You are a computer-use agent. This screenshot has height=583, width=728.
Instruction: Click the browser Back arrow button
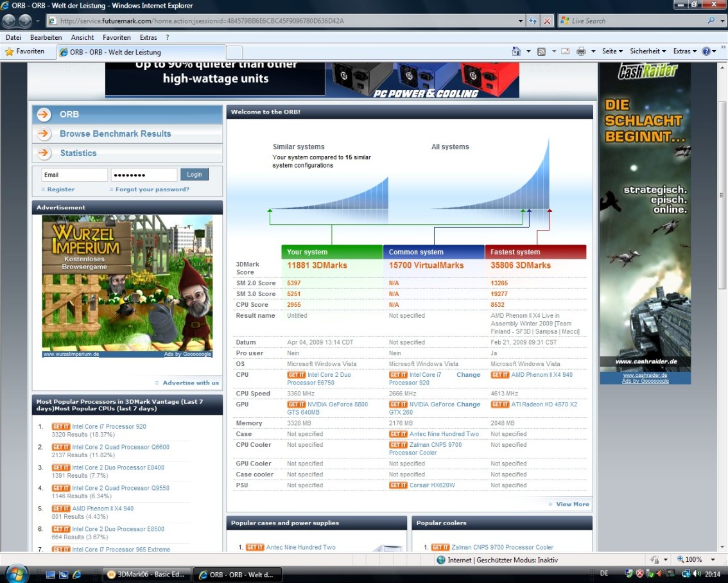coord(9,21)
